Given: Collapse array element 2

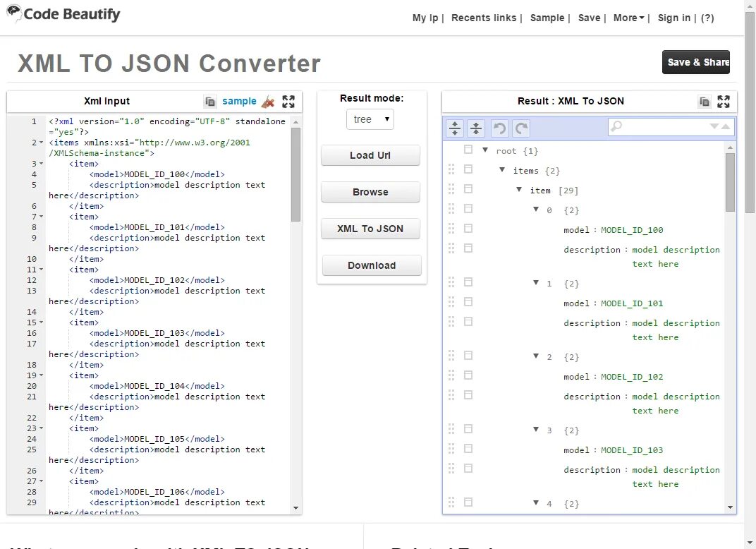Looking at the screenshot, I should pyautogui.click(x=536, y=356).
